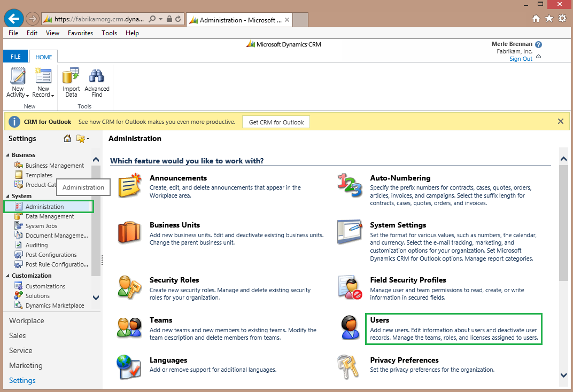Dismiss the CRM for Outlook notification bar
The height and width of the screenshot is (392, 573).
point(561,121)
